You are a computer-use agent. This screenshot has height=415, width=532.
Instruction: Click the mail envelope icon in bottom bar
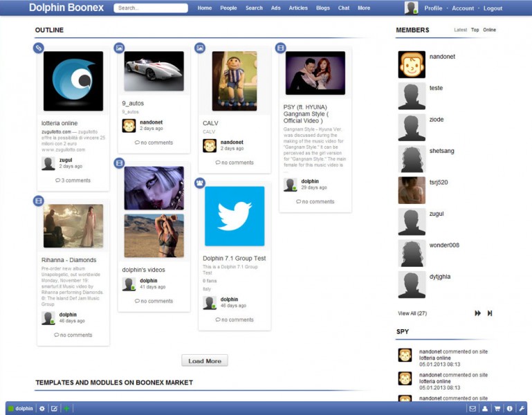(x=473, y=409)
